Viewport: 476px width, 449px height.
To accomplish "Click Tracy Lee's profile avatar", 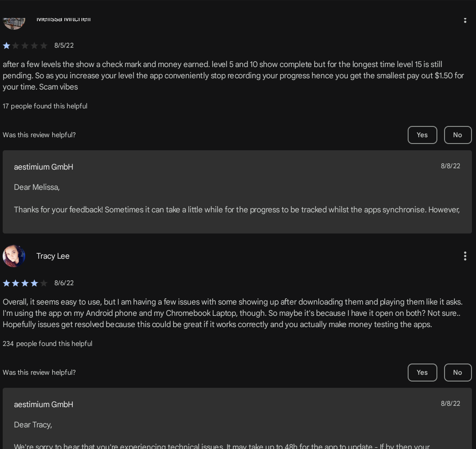I will 14,256.
